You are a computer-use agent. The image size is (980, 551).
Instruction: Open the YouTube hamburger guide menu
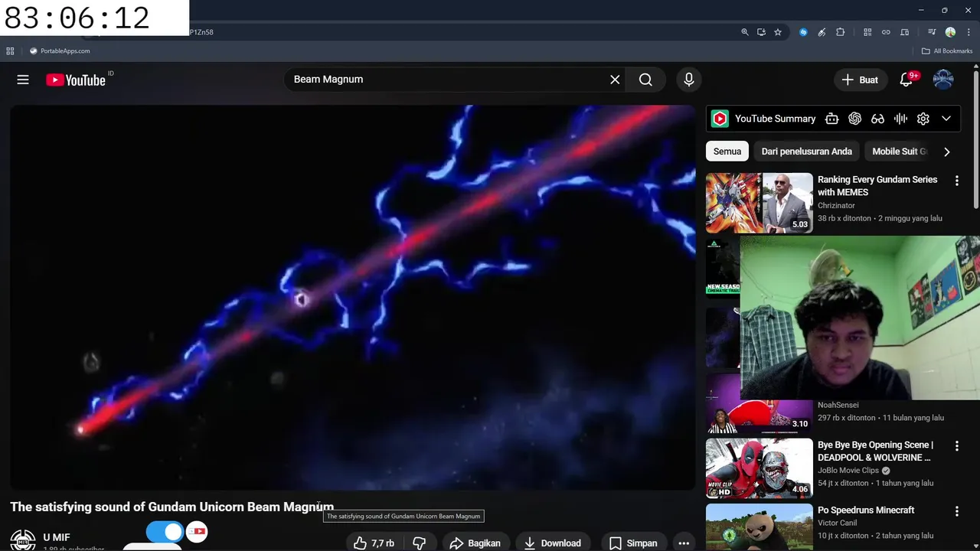pos(23,80)
